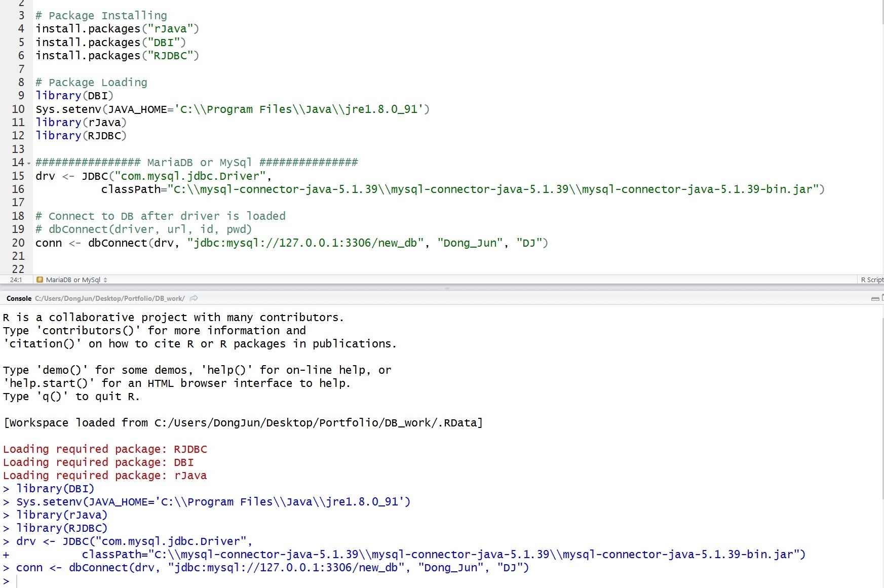Screen dimensions: 884x588
Task: Minimize the Console pane
Action: 875,299
